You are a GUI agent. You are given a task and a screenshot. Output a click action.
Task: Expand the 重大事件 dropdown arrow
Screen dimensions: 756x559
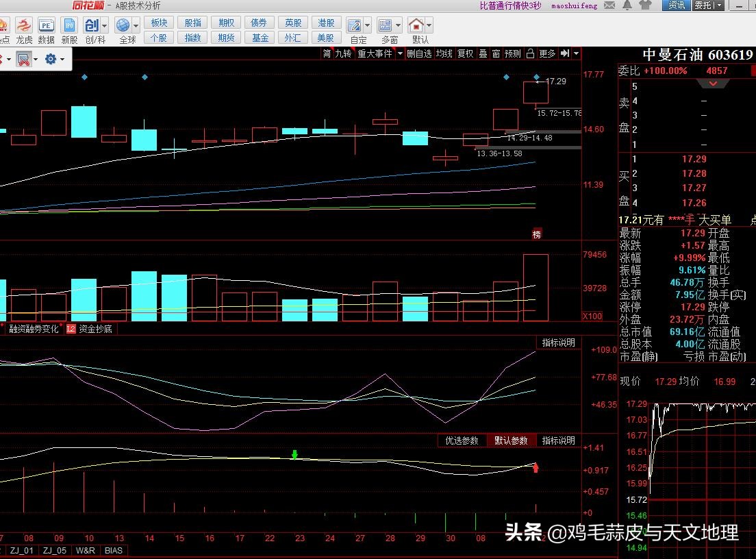(399, 53)
